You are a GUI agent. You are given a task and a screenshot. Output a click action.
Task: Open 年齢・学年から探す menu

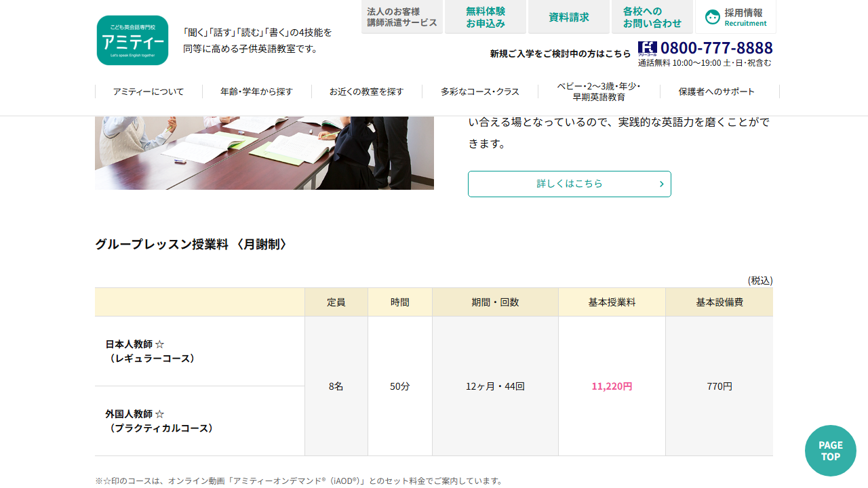[256, 91]
